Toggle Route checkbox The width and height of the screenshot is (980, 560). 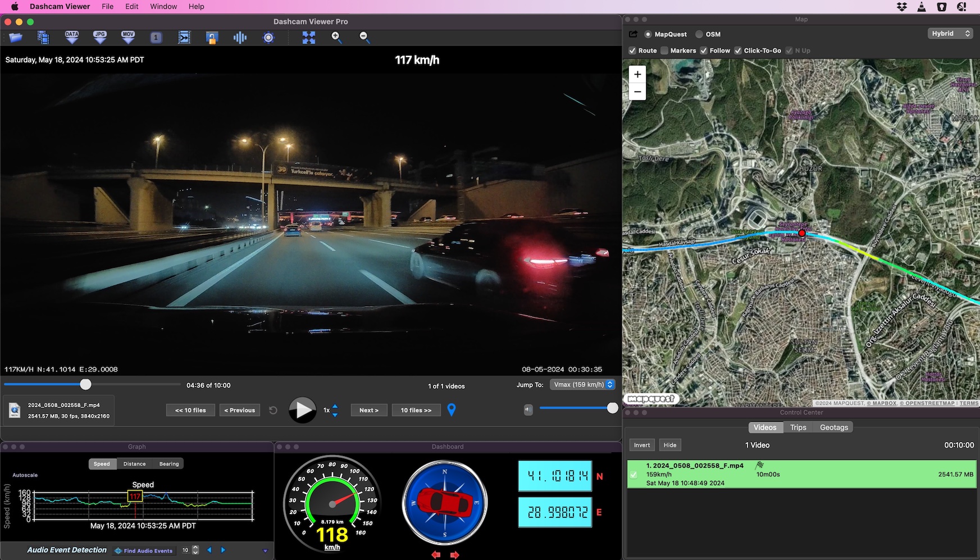coord(632,51)
